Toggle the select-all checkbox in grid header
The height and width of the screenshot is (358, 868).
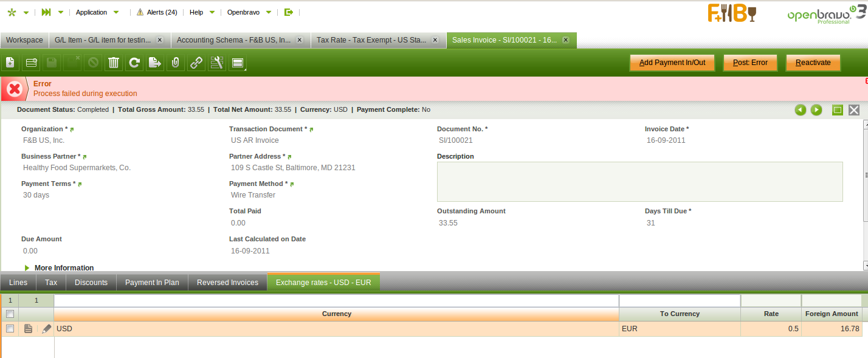10,314
